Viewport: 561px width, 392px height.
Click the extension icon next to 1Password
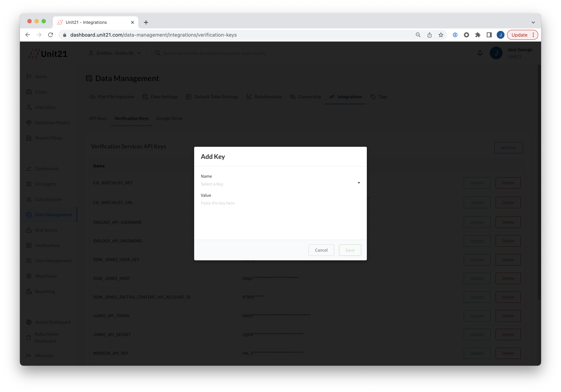(x=466, y=35)
